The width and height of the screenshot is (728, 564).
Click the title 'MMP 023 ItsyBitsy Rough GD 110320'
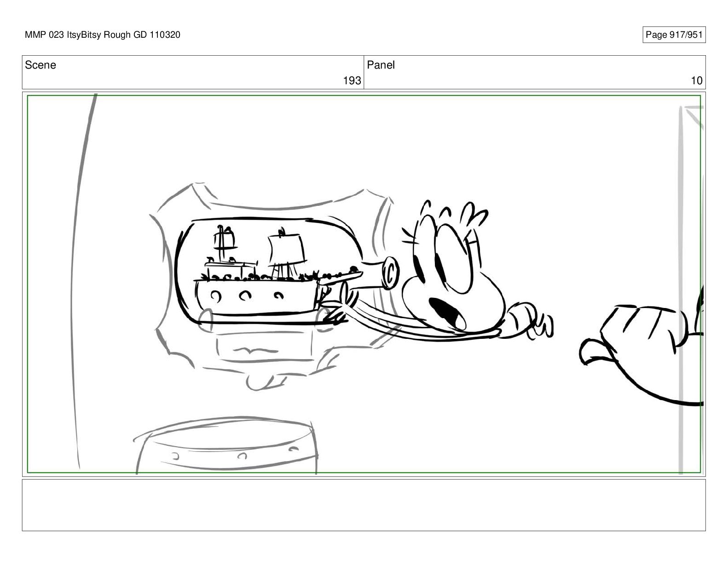103,35
